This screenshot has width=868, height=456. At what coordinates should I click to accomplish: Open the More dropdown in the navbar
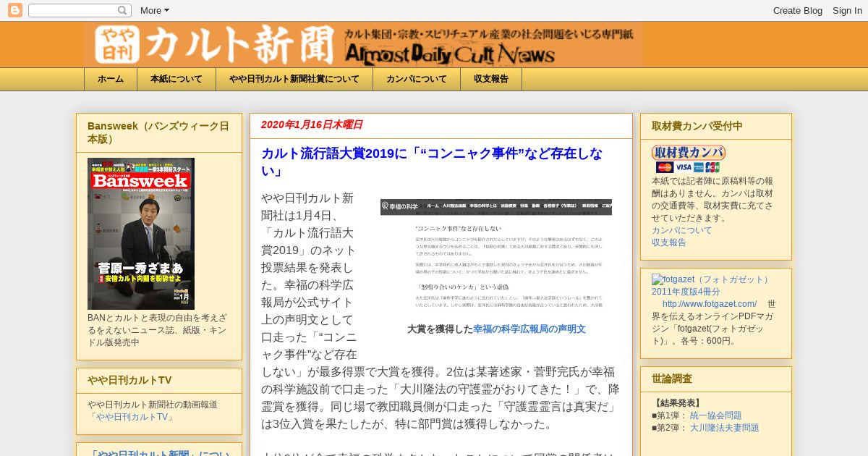tap(154, 10)
